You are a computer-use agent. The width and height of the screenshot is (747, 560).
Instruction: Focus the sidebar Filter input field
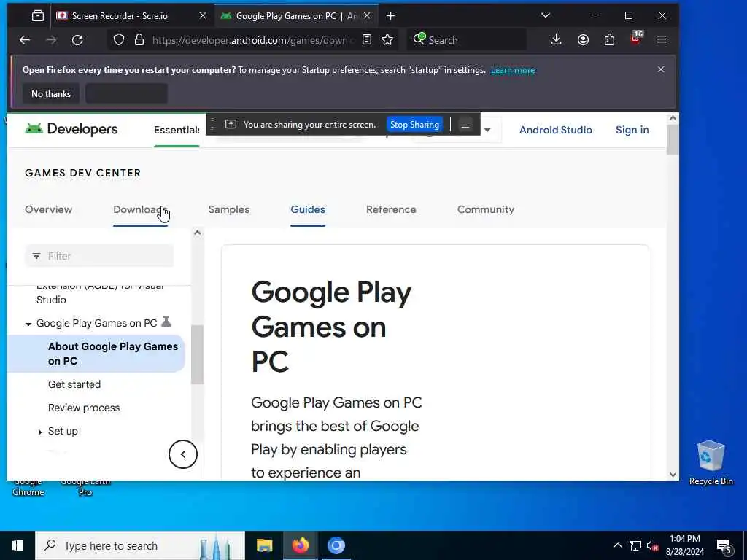[x=99, y=256]
